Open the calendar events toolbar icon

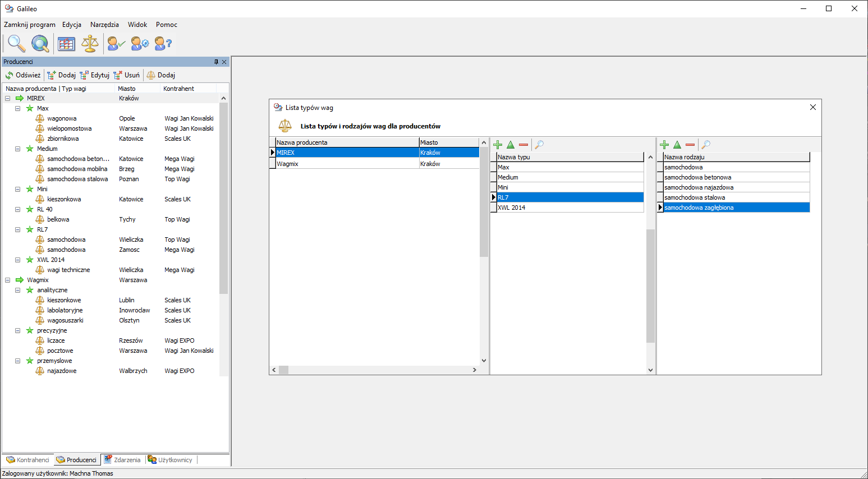66,43
